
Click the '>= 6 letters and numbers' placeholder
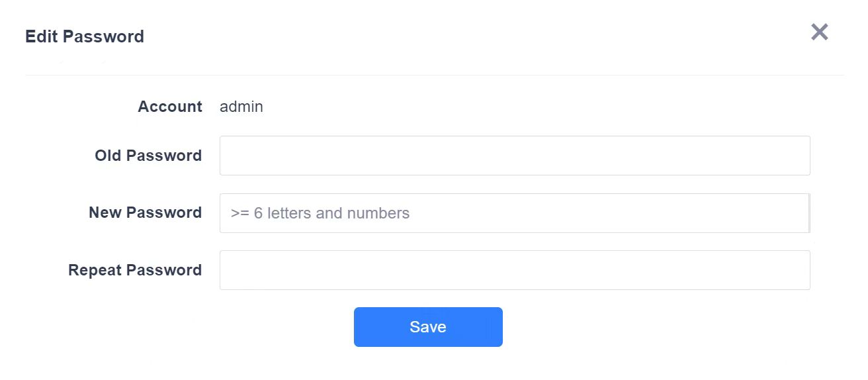click(320, 213)
